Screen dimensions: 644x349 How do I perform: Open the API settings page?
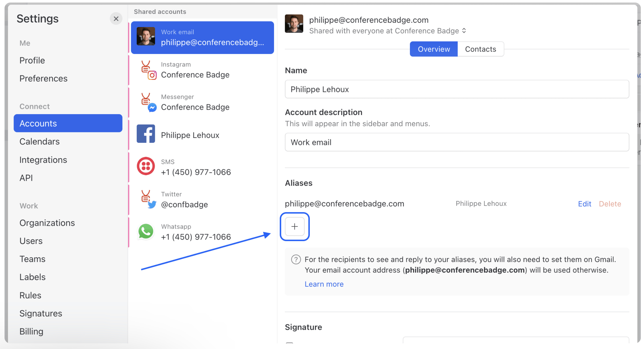[26, 178]
